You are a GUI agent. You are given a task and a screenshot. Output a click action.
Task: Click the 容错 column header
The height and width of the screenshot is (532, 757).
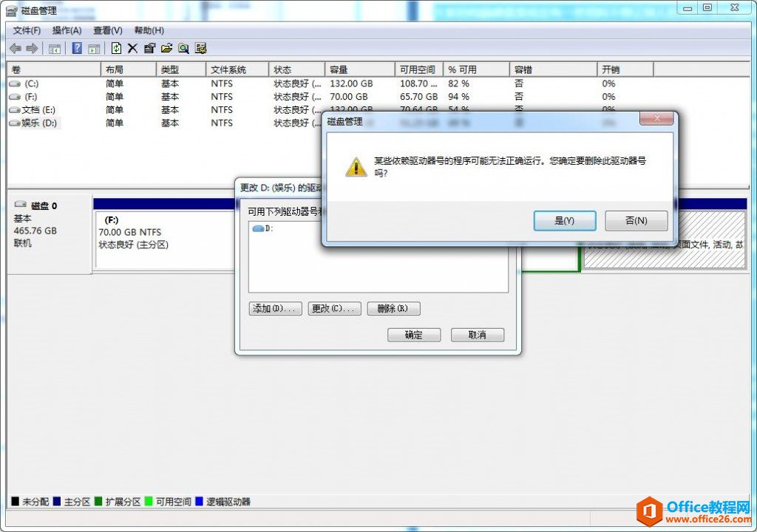pyautogui.click(x=553, y=69)
